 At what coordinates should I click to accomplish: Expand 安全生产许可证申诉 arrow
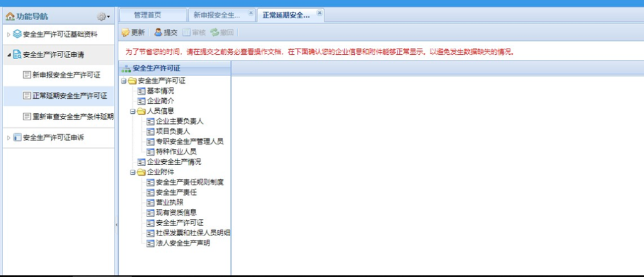[8, 138]
